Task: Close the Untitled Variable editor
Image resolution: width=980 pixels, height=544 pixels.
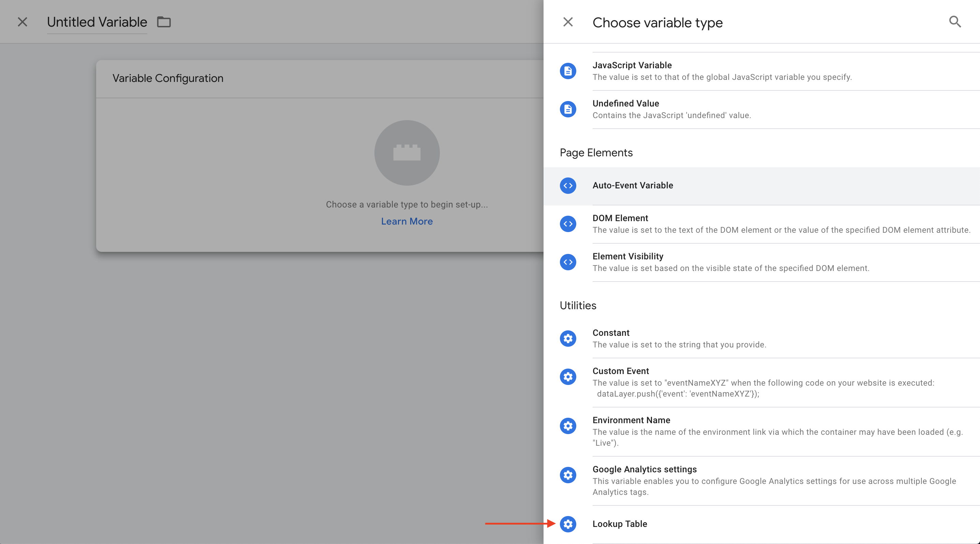Action: (x=23, y=22)
